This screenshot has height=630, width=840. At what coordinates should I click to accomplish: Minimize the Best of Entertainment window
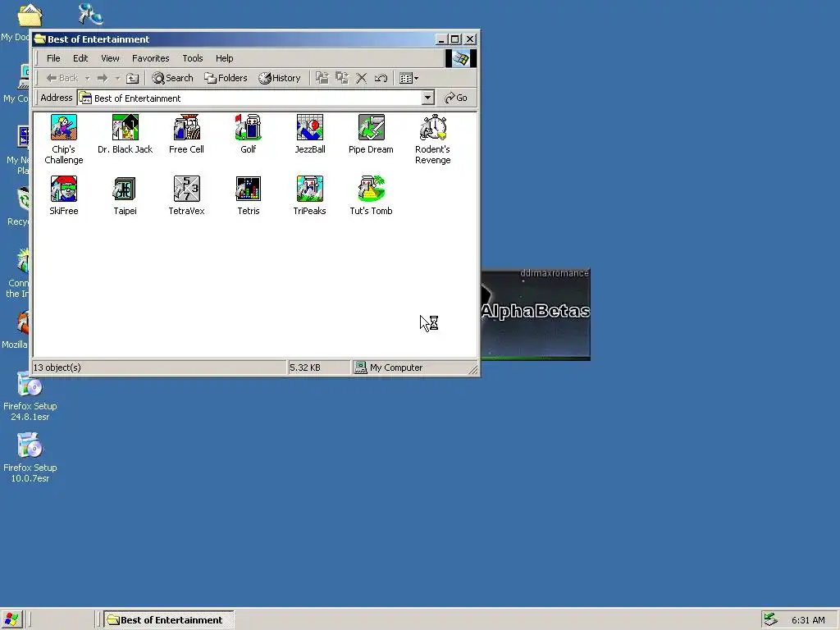point(441,39)
